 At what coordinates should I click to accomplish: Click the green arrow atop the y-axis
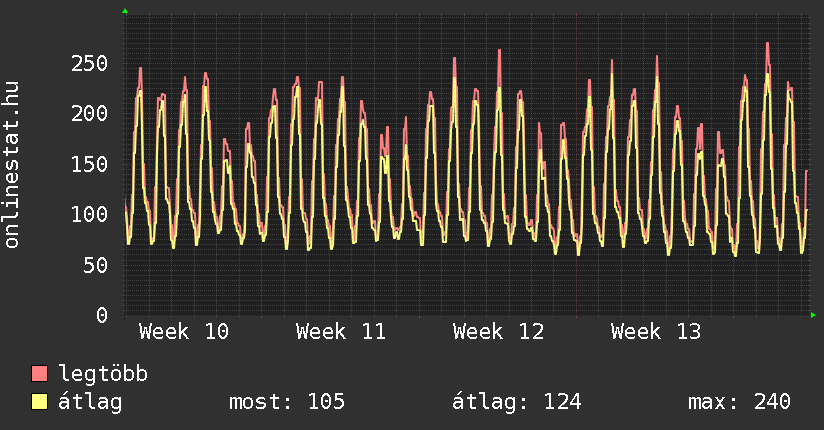tap(125, 11)
